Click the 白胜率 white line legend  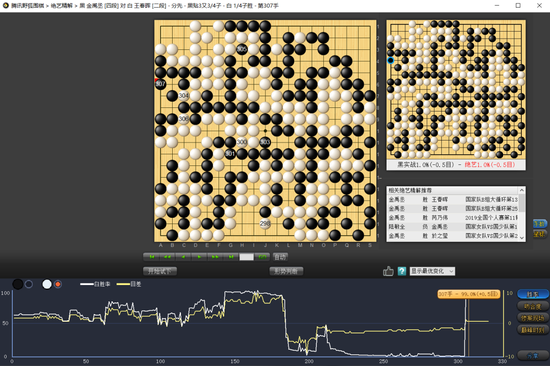[x=95, y=284]
